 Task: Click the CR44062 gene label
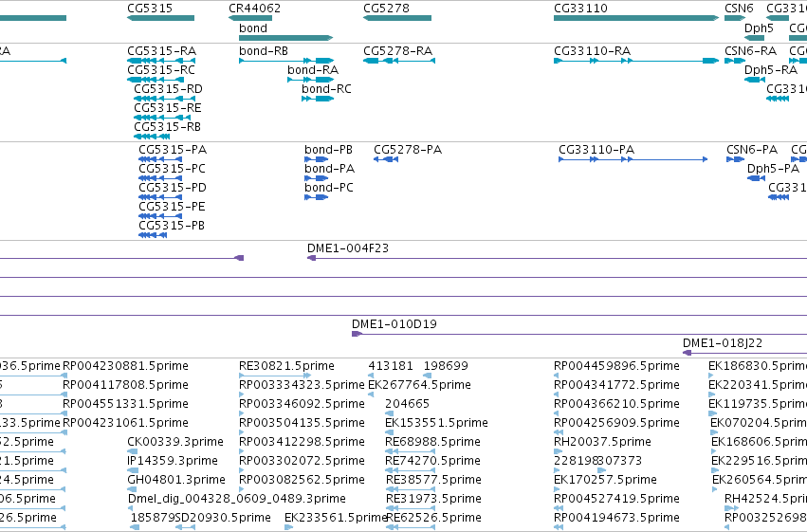click(255, 9)
